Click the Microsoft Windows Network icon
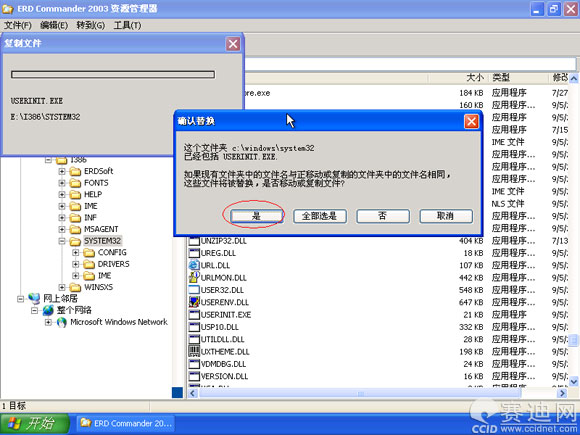This screenshot has width=580, height=435. pyautogui.click(x=62, y=322)
